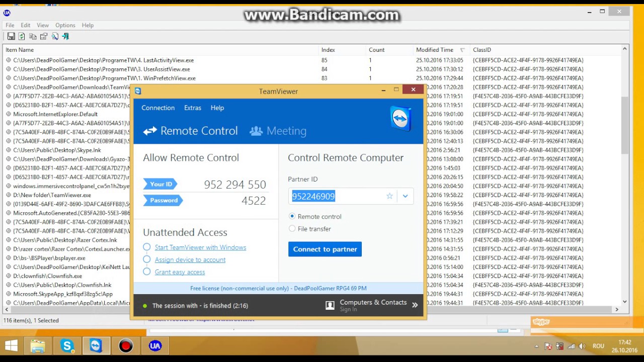The height and width of the screenshot is (362, 644).
Task: Click the Meeting people icon
Action: 256,131
